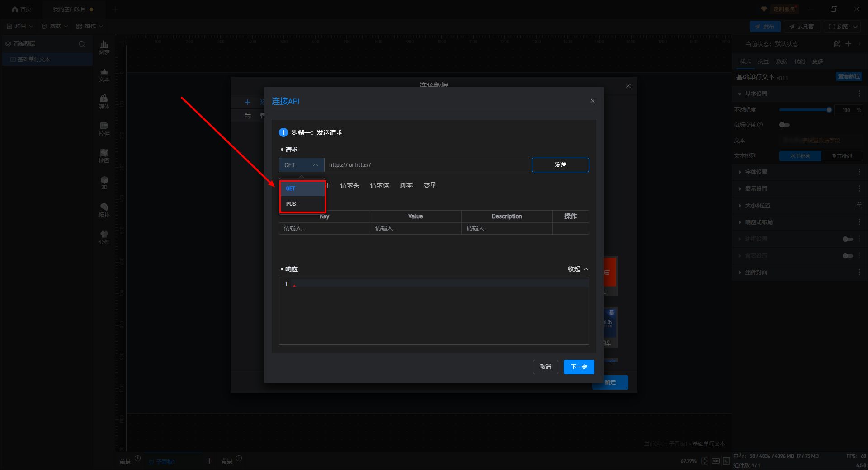
Task: Add a new state with the plus icon
Action: (849, 44)
